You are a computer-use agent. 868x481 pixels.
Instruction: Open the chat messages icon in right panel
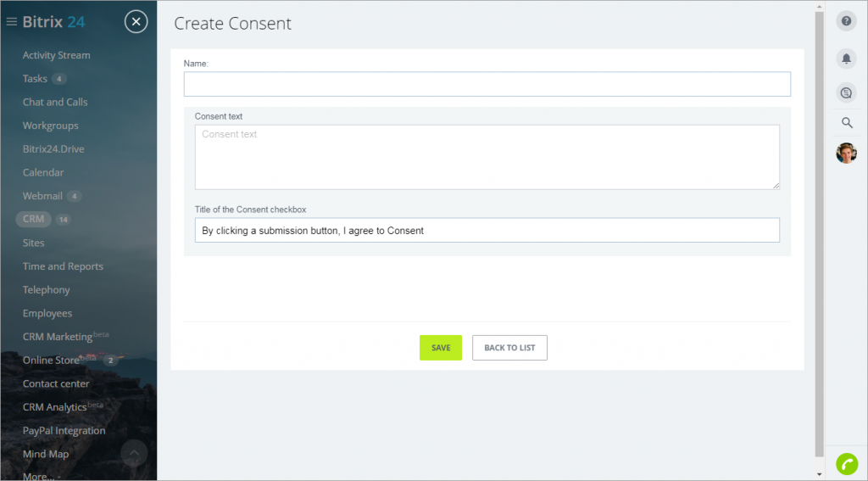[x=846, y=93]
